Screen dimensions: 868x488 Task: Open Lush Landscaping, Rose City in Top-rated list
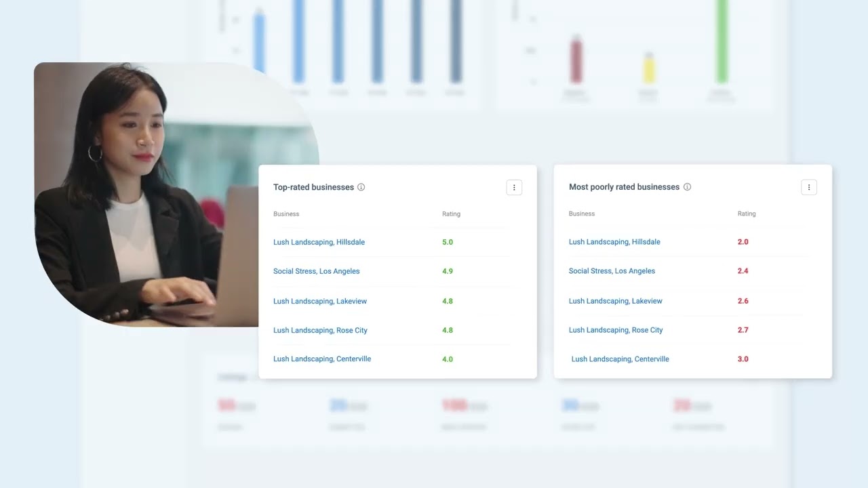[x=320, y=330]
